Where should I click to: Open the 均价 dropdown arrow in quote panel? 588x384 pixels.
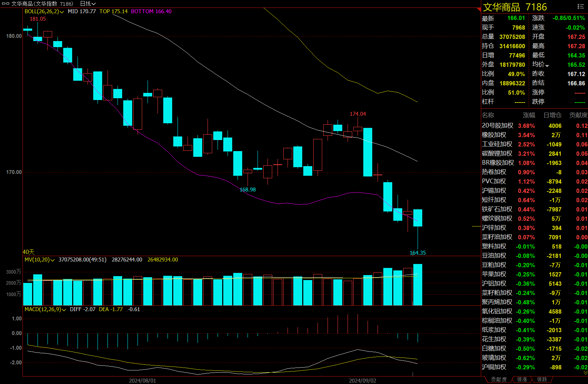(547, 66)
